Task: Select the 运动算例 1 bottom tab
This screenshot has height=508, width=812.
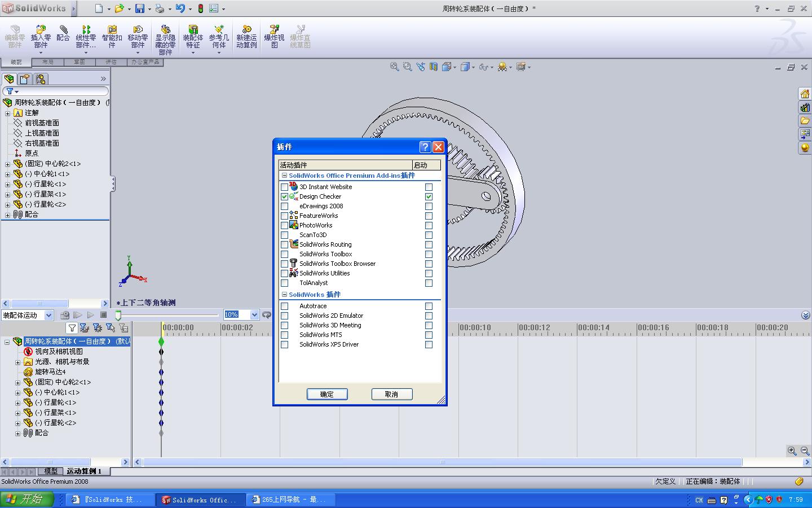Action: [85, 471]
